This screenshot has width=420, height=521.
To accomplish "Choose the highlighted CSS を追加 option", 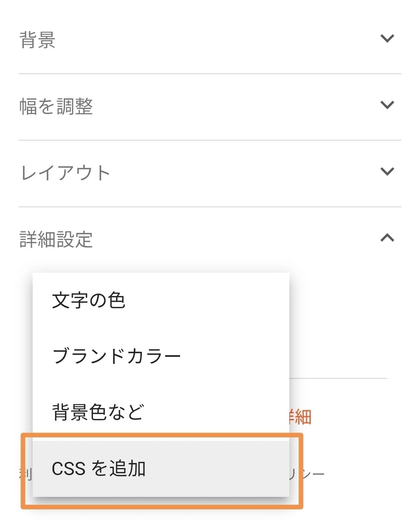I will (x=161, y=468).
